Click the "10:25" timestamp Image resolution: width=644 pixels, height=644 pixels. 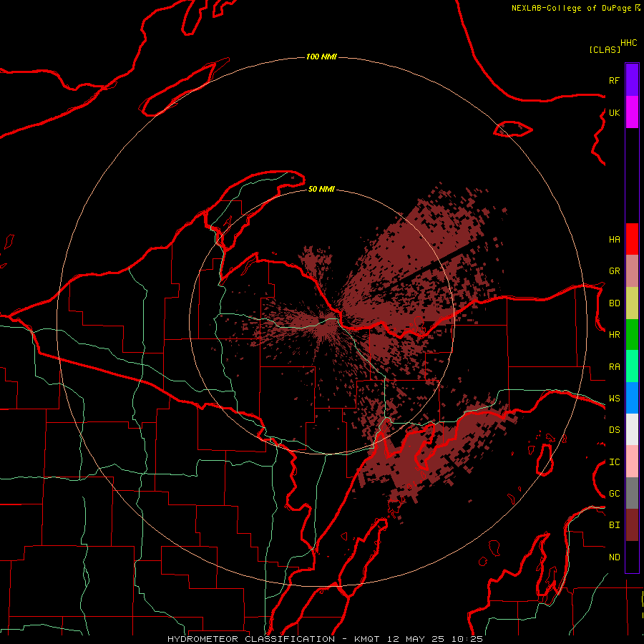[467, 639]
